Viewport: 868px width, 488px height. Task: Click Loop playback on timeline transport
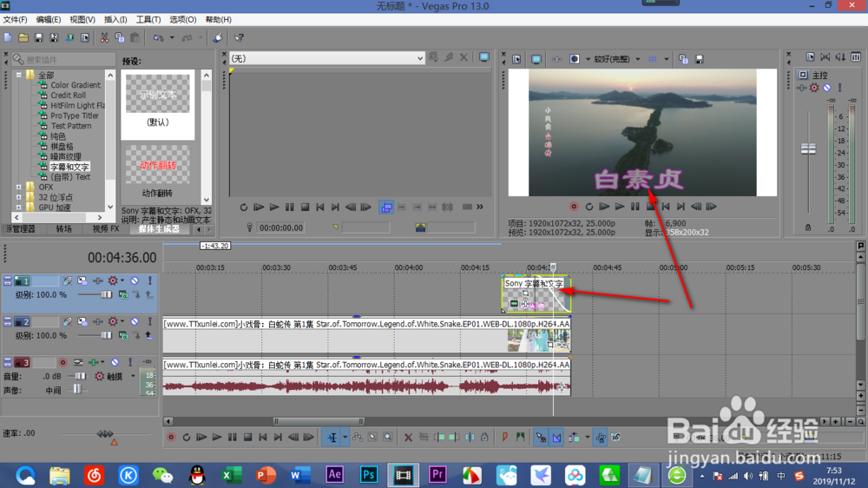[187, 437]
